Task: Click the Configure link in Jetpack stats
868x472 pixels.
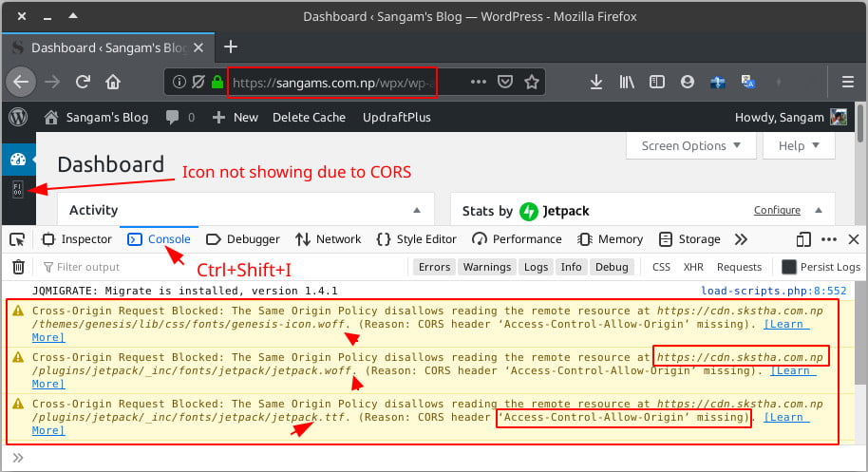Action: (777, 210)
